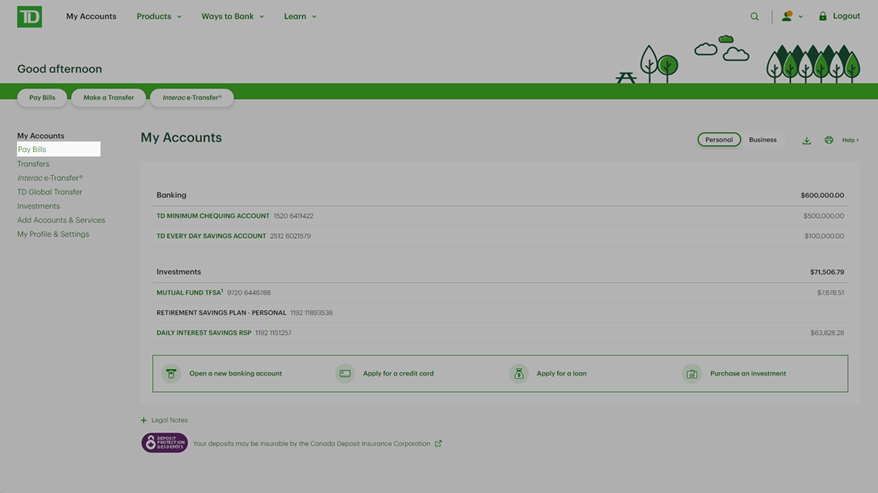This screenshot has height=493, width=878.
Task: Click account number 2512 6021579
Action: click(290, 236)
